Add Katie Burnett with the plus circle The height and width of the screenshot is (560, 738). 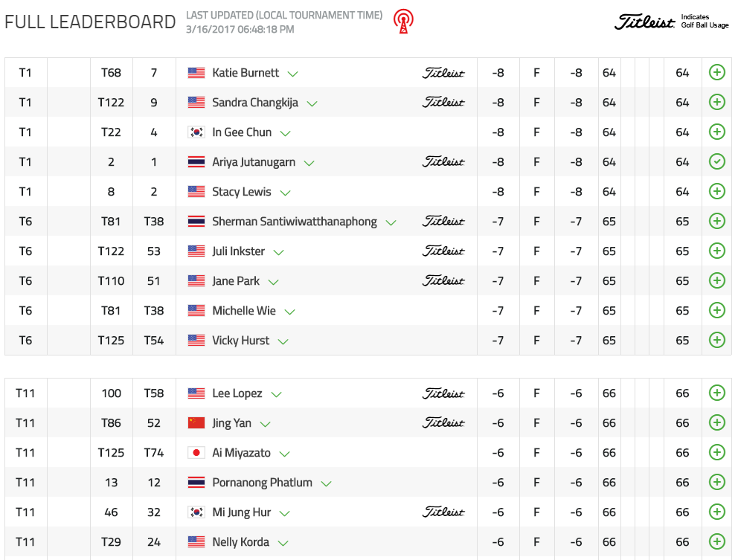[x=717, y=72]
